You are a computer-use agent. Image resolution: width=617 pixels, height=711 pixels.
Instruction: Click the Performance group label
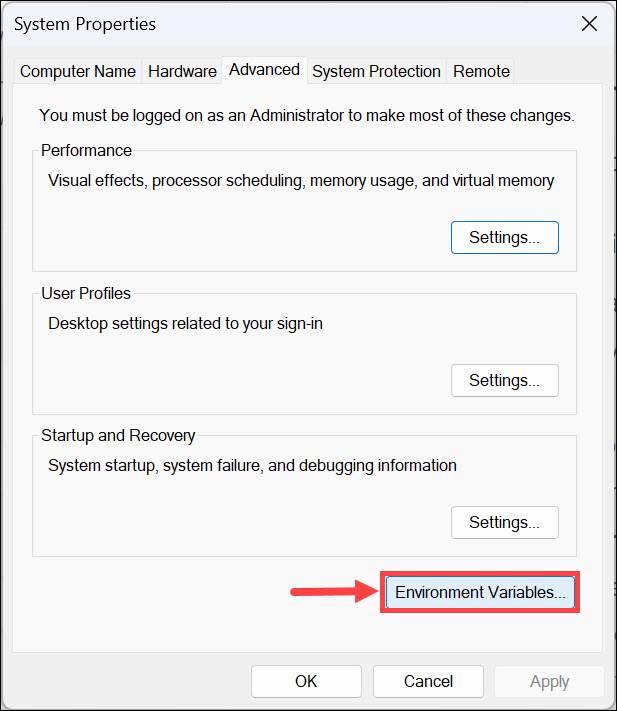click(x=86, y=151)
